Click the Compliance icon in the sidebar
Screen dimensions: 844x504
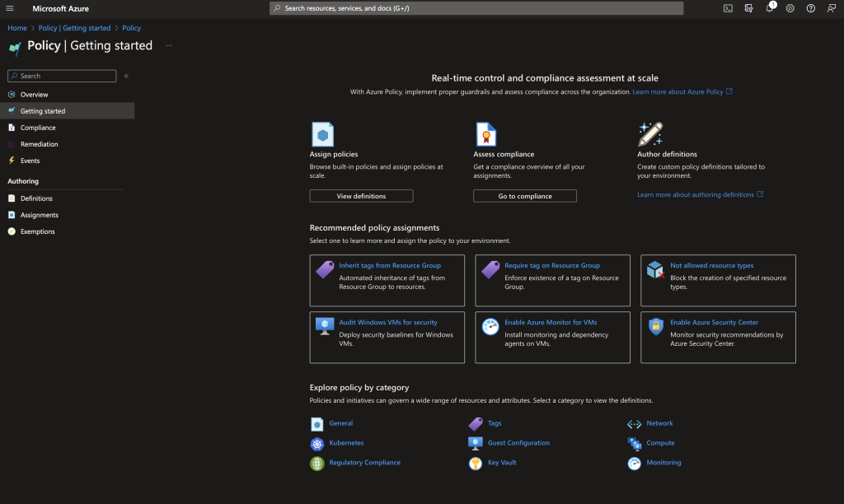pos(12,128)
